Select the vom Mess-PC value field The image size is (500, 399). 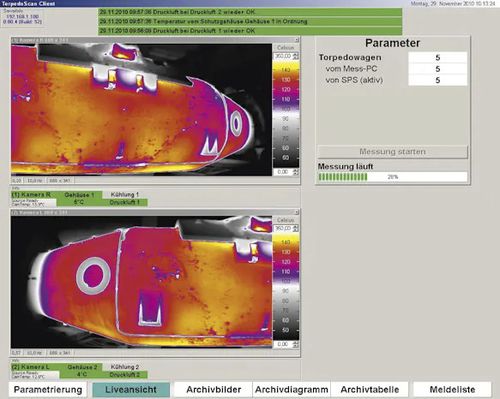point(438,69)
